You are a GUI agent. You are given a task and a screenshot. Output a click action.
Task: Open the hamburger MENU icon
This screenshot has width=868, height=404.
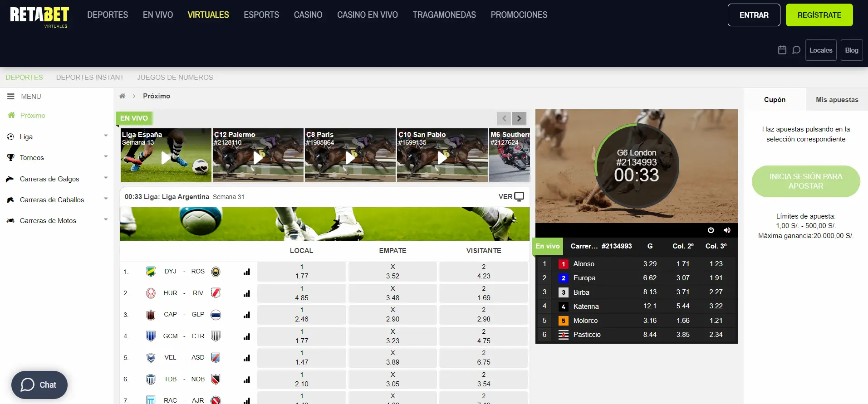(x=11, y=97)
